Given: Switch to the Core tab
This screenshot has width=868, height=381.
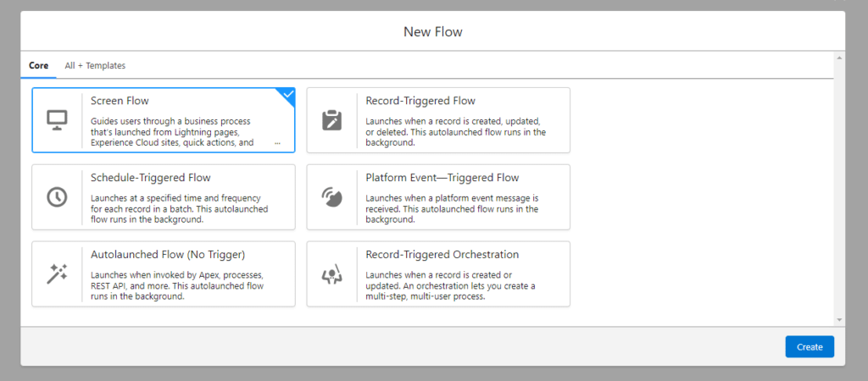Looking at the screenshot, I should pos(38,65).
